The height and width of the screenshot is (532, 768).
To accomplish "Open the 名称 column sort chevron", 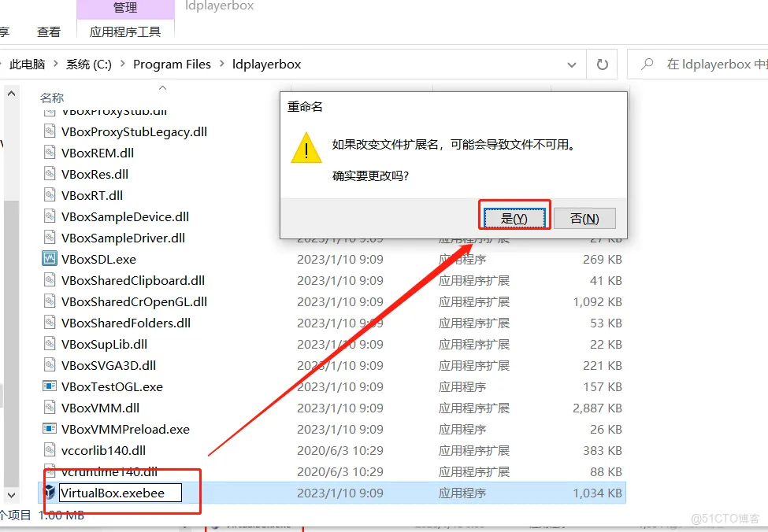I will (x=162, y=87).
